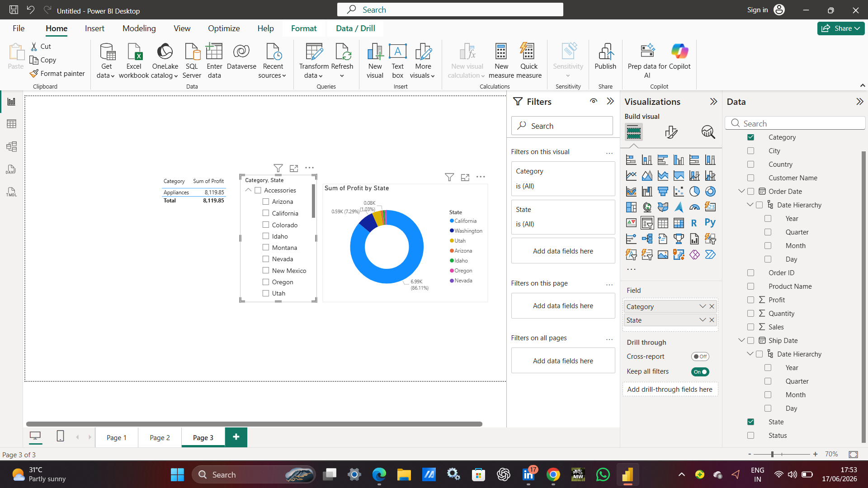Viewport: 868px width, 488px height.
Task: Check the Customer Name field checkbox
Action: pyautogui.click(x=751, y=178)
